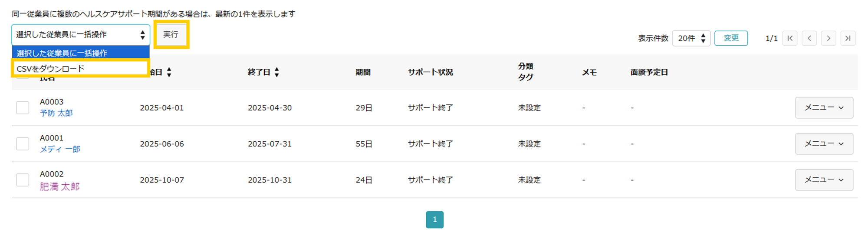868x230 pixels.
Task: Expand メニュー for 肥満 太郎 row
Action: click(x=824, y=180)
